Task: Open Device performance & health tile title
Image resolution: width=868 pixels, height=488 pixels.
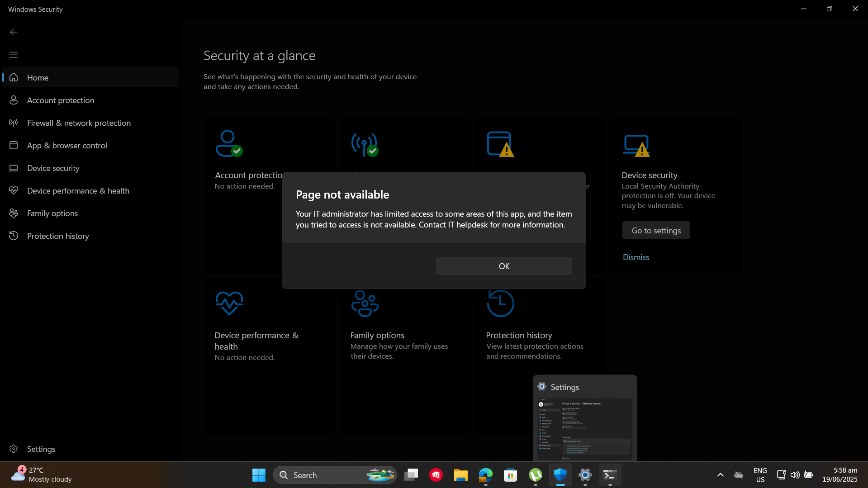Action: point(256,341)
